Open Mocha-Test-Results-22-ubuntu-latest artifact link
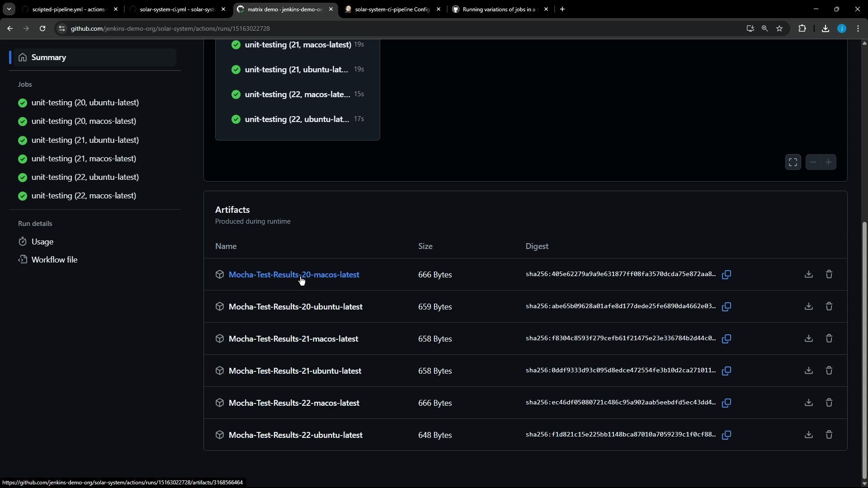Viewport: 868px width, 488px height. point(296,435)
